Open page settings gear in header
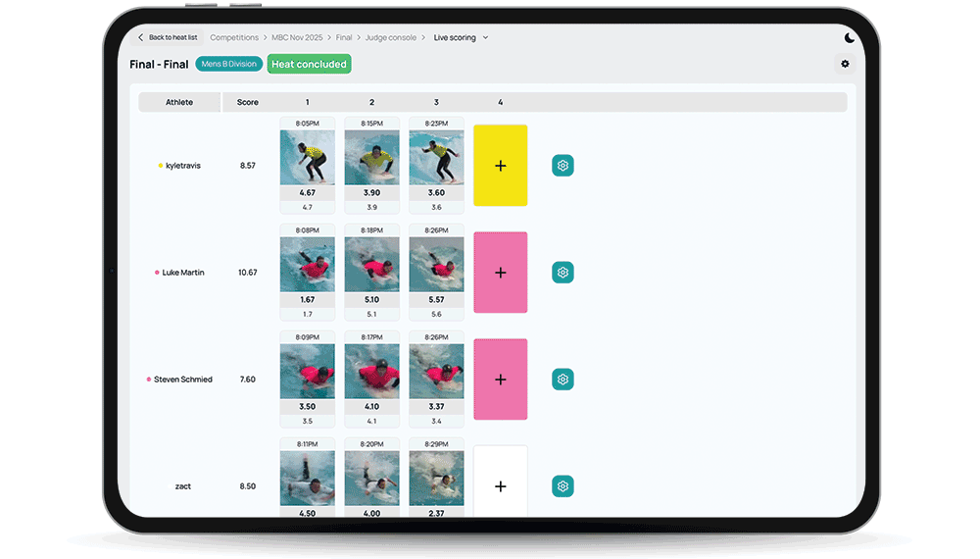Image resolution: width=980 pixels, height=559 pixels. point(844,65)
